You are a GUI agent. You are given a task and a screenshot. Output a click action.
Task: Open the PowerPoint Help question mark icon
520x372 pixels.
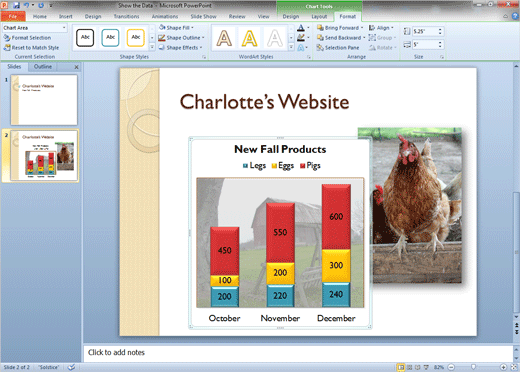(x=515, y=16)
